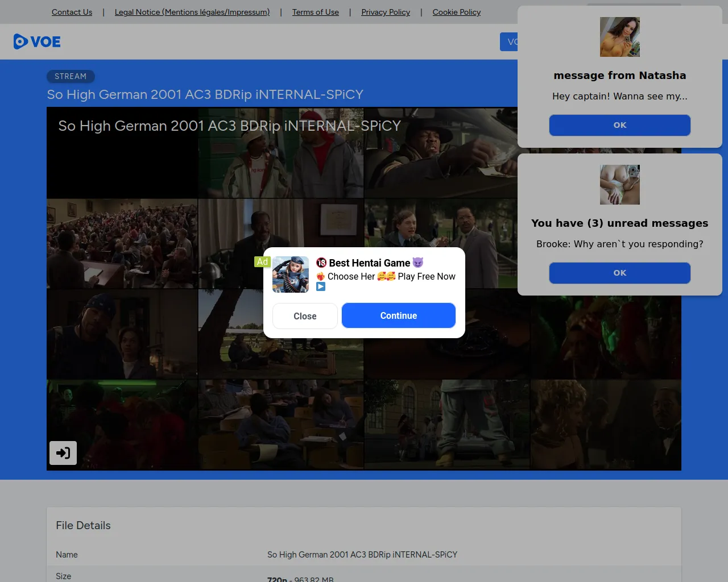This screenshot has height=582, width=728.
Task: Click the partially hidden blue header button
Action: 508,41
